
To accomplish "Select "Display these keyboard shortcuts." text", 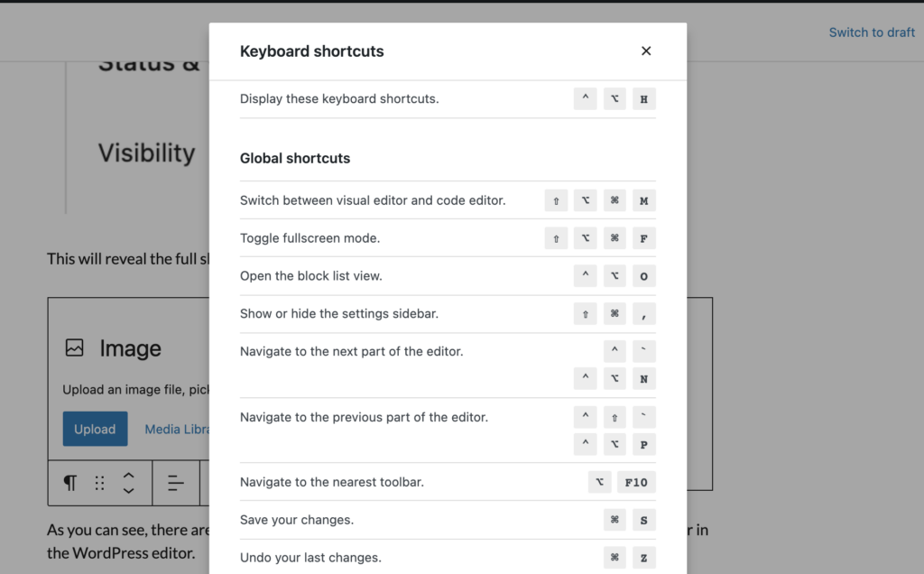I will (339, 99).
